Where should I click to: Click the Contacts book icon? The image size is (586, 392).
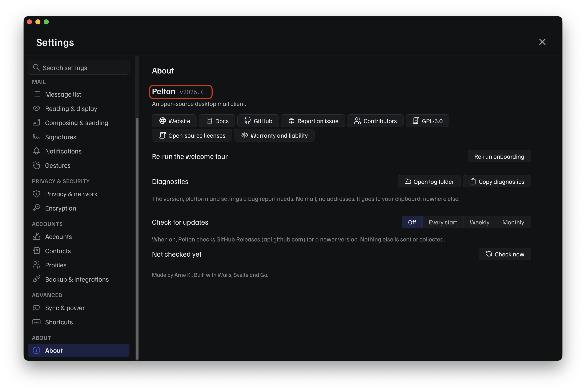36,251
